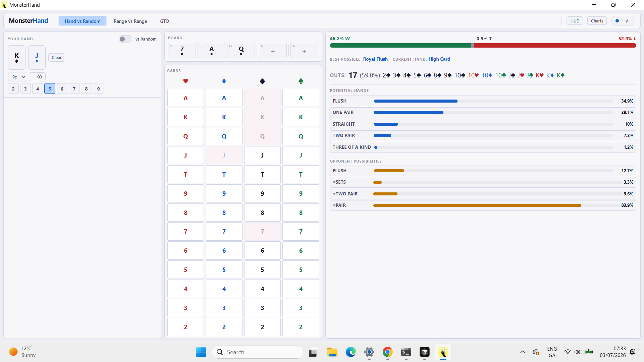644x362 pixels.
Task: Select the clubs suit icon column header
Action: pyautogui.click(x=301, y=81)
